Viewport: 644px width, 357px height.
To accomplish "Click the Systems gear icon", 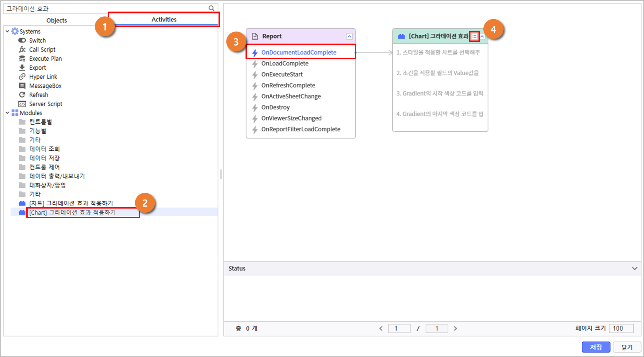I will pos(15,31).
